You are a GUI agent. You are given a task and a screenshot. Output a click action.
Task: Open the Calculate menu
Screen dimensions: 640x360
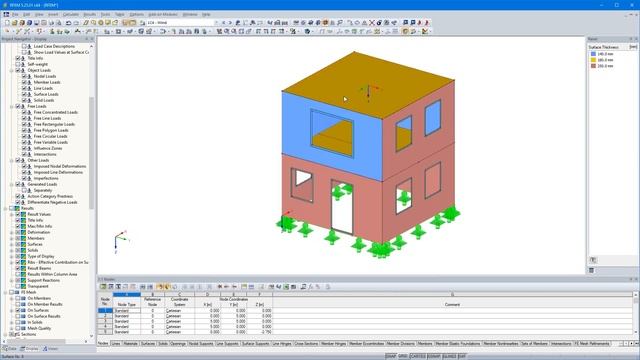[x=71, y=14]
